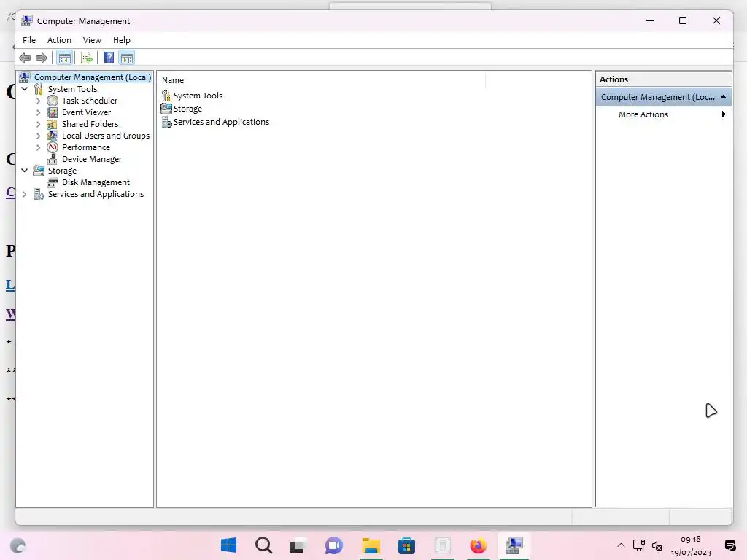Click the Disk Management drive icon
The image size is (747, 560).
[53, 182]
